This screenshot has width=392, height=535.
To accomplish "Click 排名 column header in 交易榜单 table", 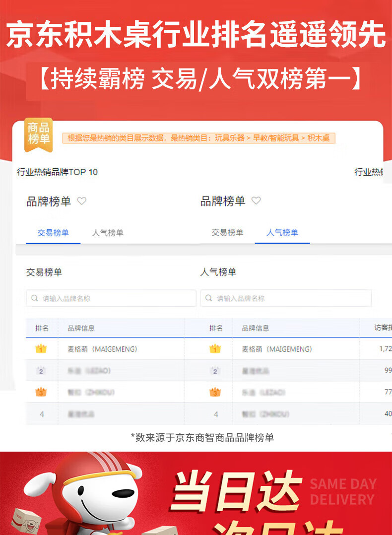I will [42, 328].
